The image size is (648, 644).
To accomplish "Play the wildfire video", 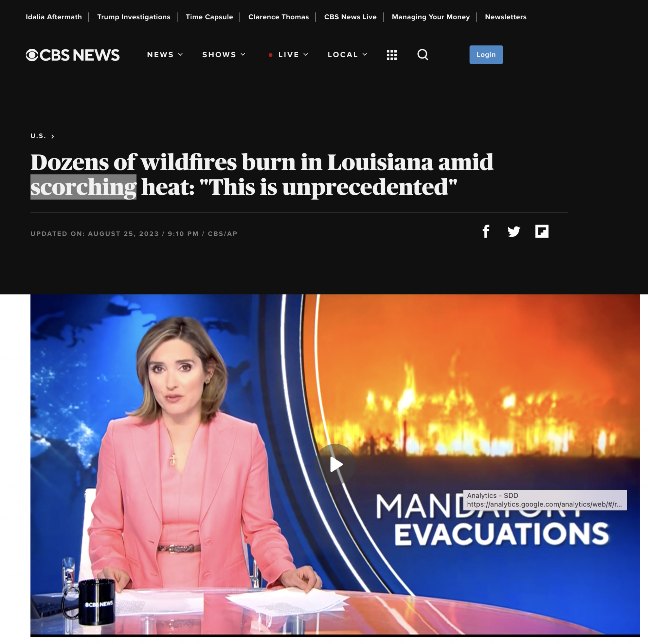I will click(x=336, y=464).
